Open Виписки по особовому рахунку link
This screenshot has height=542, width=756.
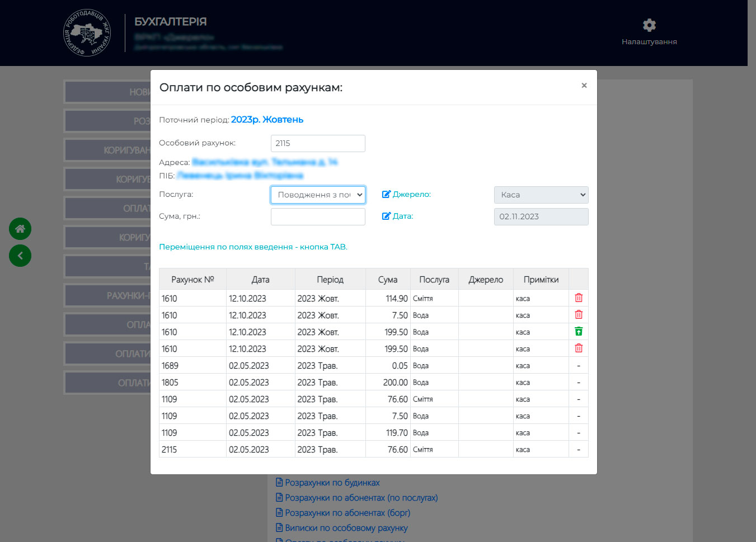(x=346, y=528)
